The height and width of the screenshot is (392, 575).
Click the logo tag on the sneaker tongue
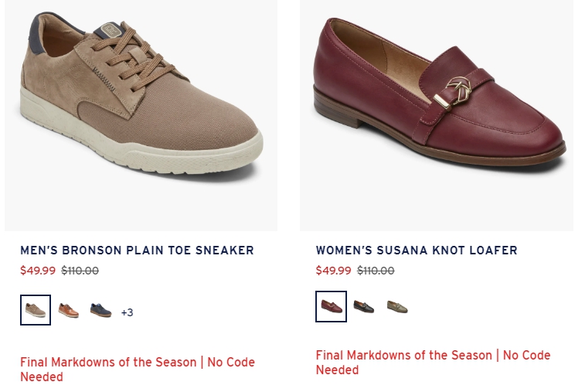(111, 30)
